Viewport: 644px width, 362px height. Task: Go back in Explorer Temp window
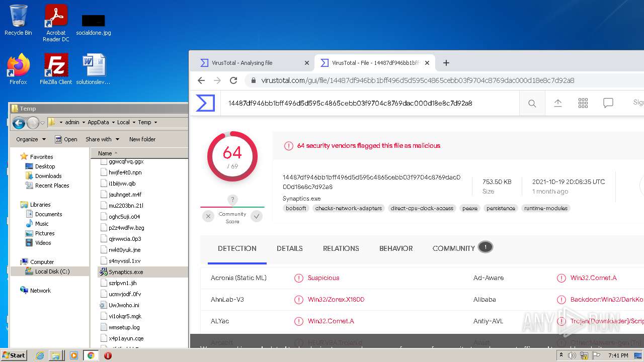pos(19,123)
